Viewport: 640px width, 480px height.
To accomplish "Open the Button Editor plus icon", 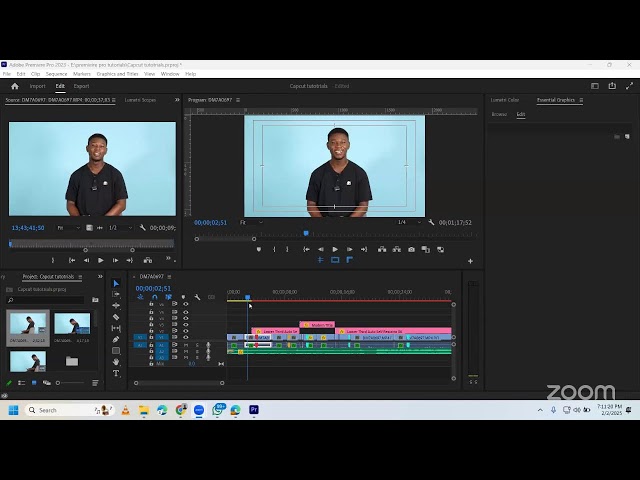I will coord(470,261).
